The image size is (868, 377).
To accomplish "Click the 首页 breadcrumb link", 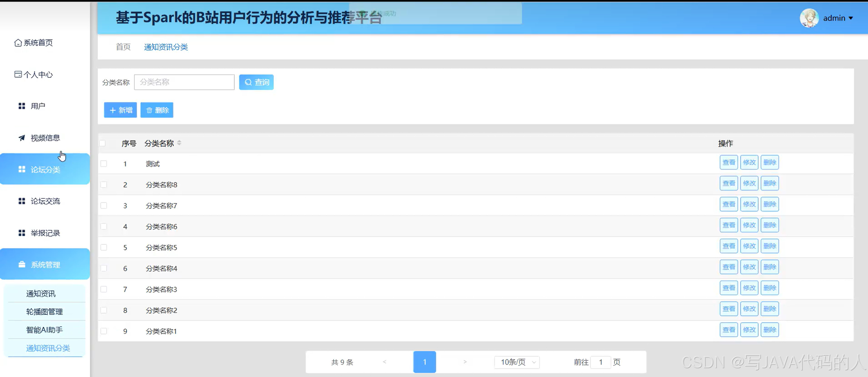I will [x=123, y=47].
